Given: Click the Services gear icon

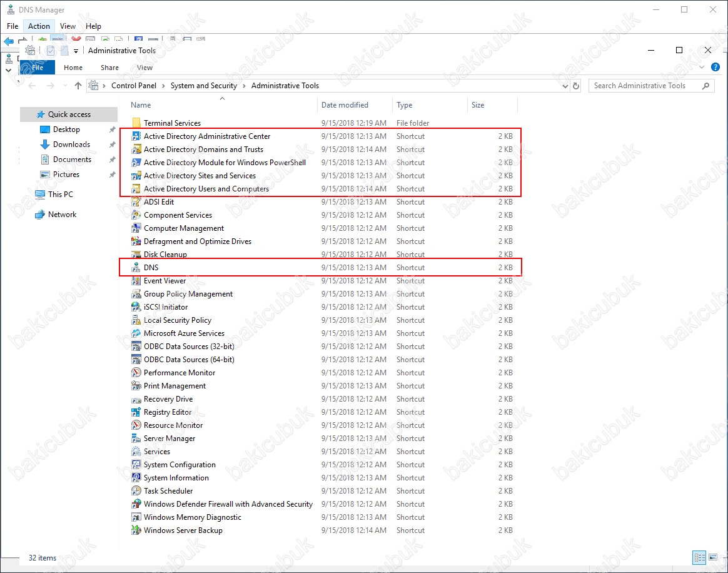Looking at the screenshot, I should click(136, 452).
